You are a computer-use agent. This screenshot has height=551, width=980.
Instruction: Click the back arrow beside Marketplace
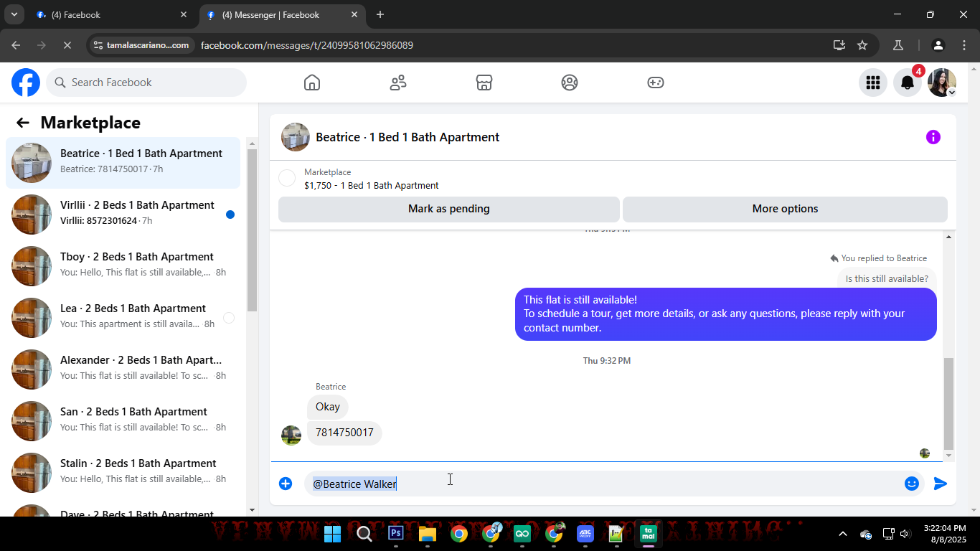point(23,123)
